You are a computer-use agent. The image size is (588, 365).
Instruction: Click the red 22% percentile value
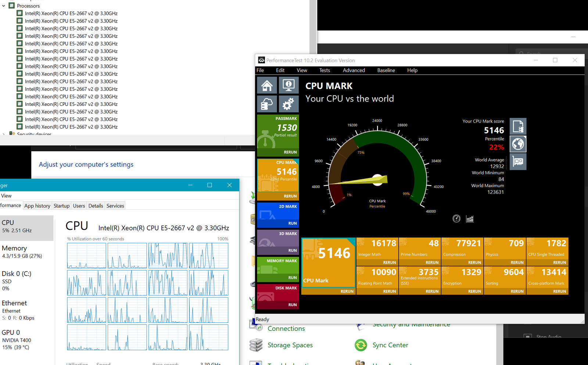[496, 147]
